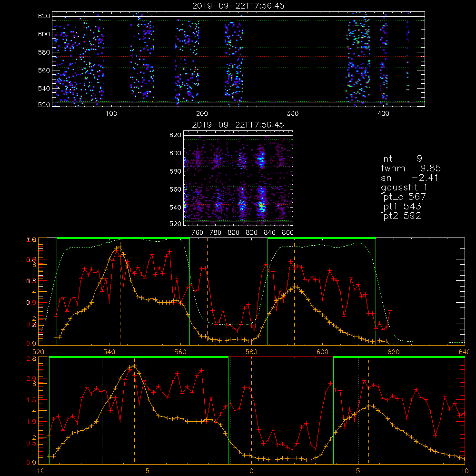Click the timestamp title above the small middle image
Screen dimensions: 476x476
click(x=238, y=125)
